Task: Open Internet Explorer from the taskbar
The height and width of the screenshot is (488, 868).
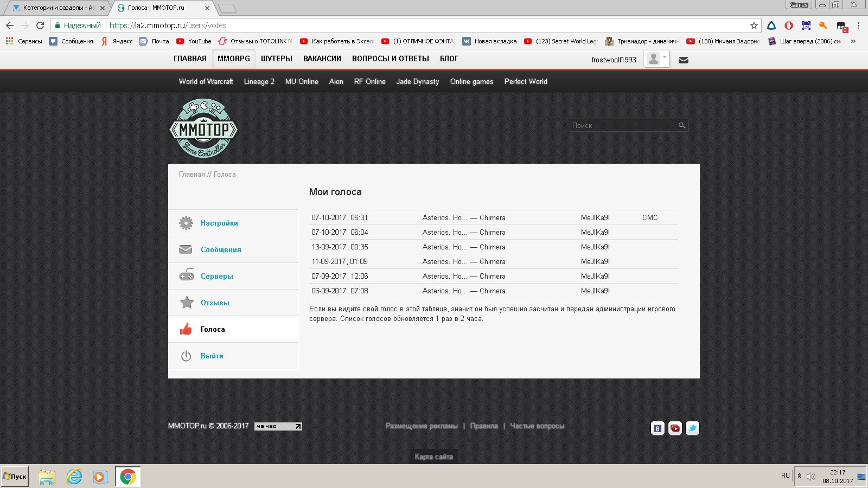Action: pos(74,477)
